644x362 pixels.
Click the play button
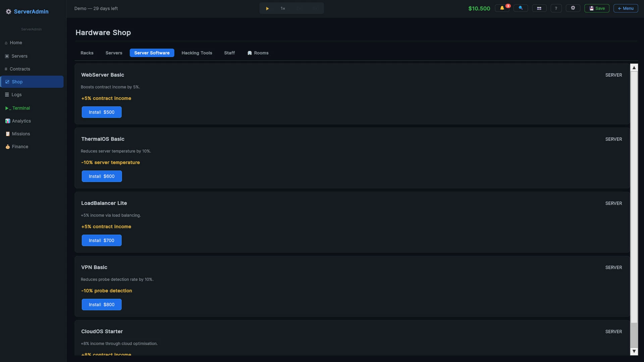pos(267,8)
